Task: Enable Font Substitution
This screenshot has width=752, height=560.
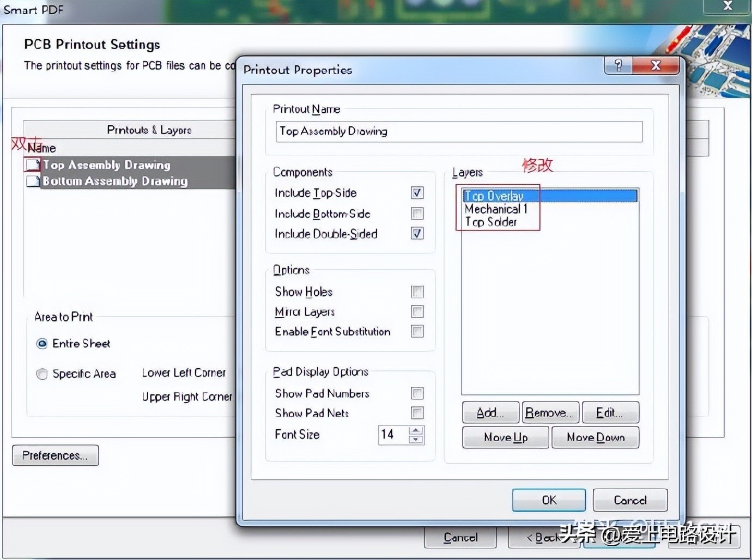Action: point(417,332)
